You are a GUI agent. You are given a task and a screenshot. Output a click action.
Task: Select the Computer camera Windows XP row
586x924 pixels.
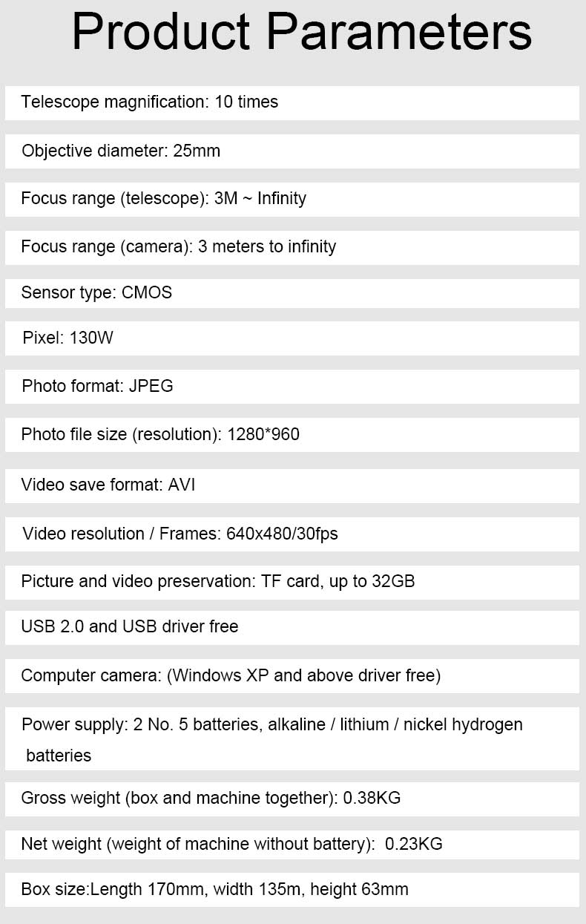point(292,676)
